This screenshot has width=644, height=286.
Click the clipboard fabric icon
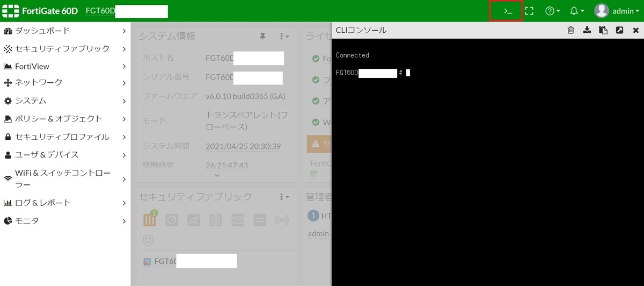click(216, 220)
